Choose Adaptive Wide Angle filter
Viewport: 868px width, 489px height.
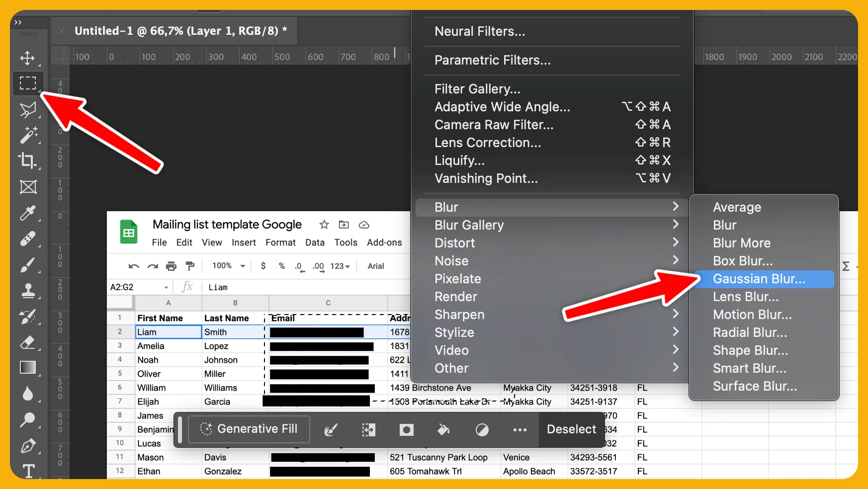(x=552, y=107)
